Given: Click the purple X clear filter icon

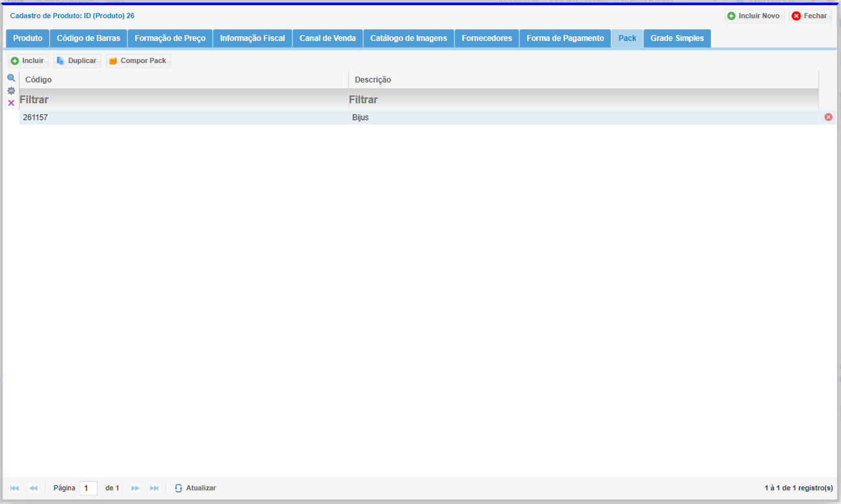Looking at the screenshot, I should pos(11,103).
